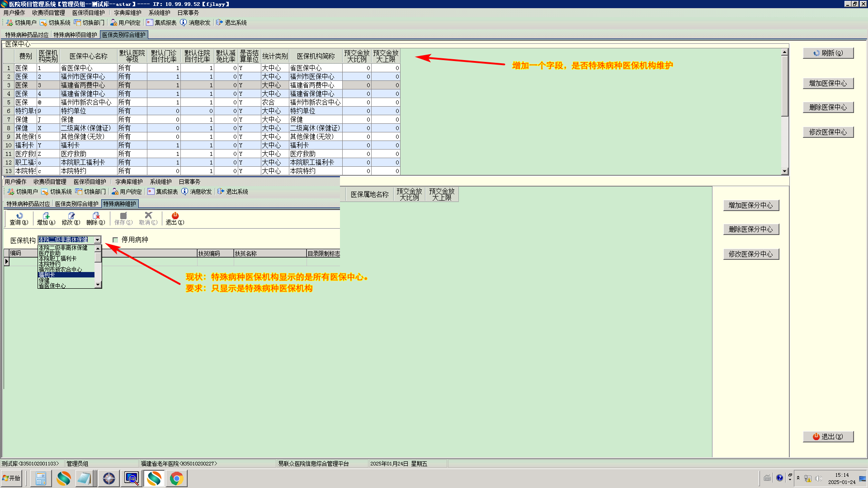The width and height of the screenshot is (868, 488).
Task: Click the 消息收发 messaging icon
Action: [184, 23]
